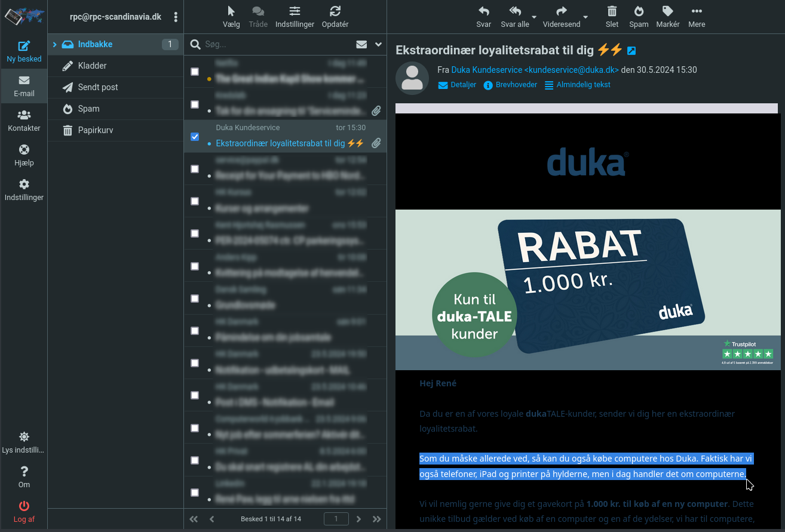Delete the message with Slet
Image resolution: width=785 pixels, height=532 pixels.
point(612,17)
